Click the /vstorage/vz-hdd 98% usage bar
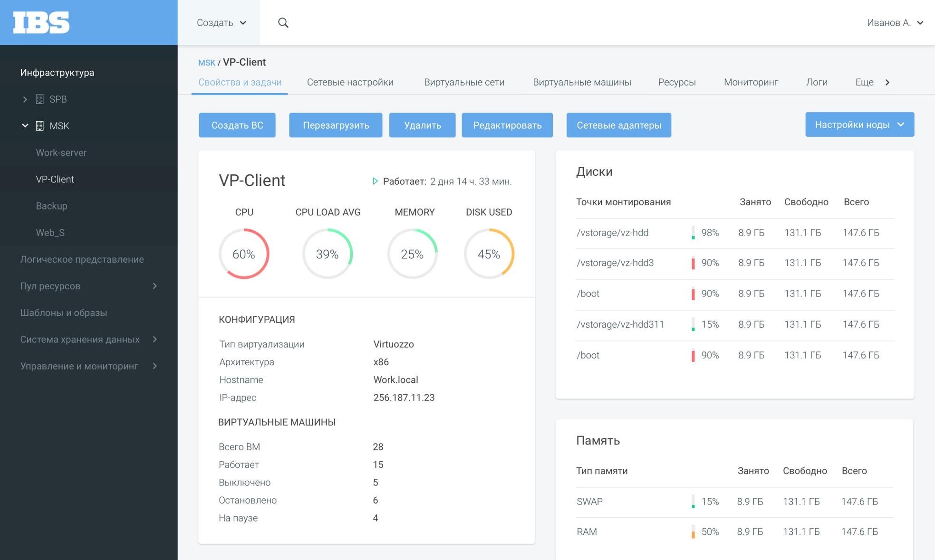The height and width of the screenshot is (560, 935). (693, 233)
